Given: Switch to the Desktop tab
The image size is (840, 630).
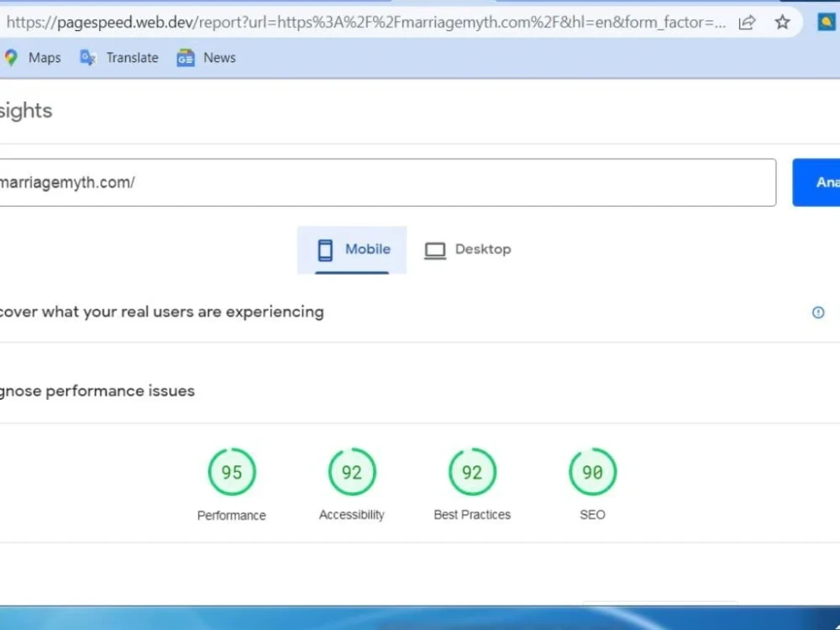Looking at the screenshot, I should click(x=468, y=249).
